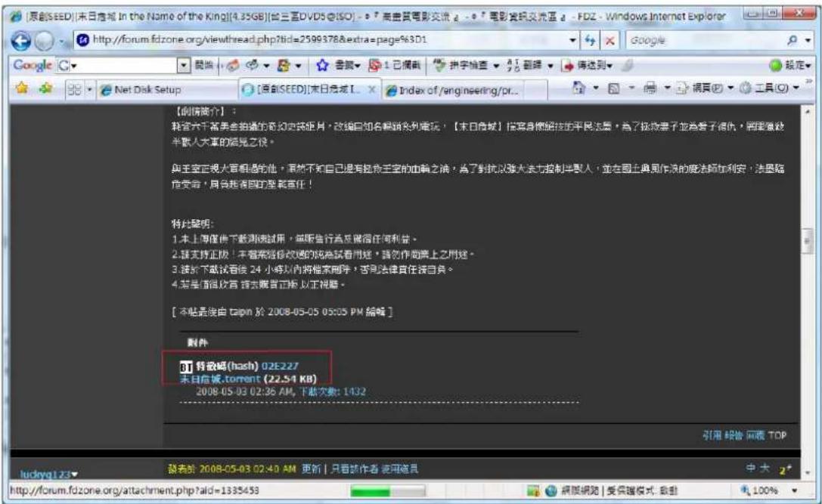The image size is (822, 504).
Task: Click the Print icon in command bar
Action: [650, 88]
